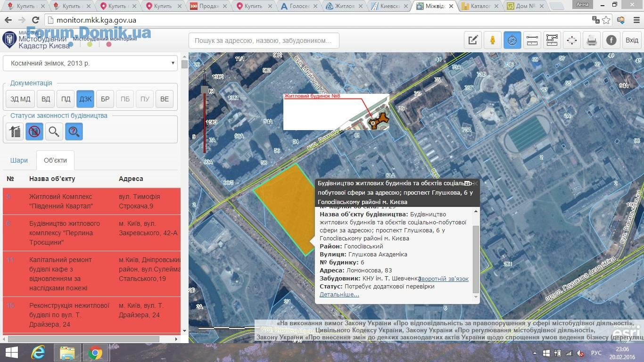Toggle the ЗД МД documentation layer

(20, 99)
